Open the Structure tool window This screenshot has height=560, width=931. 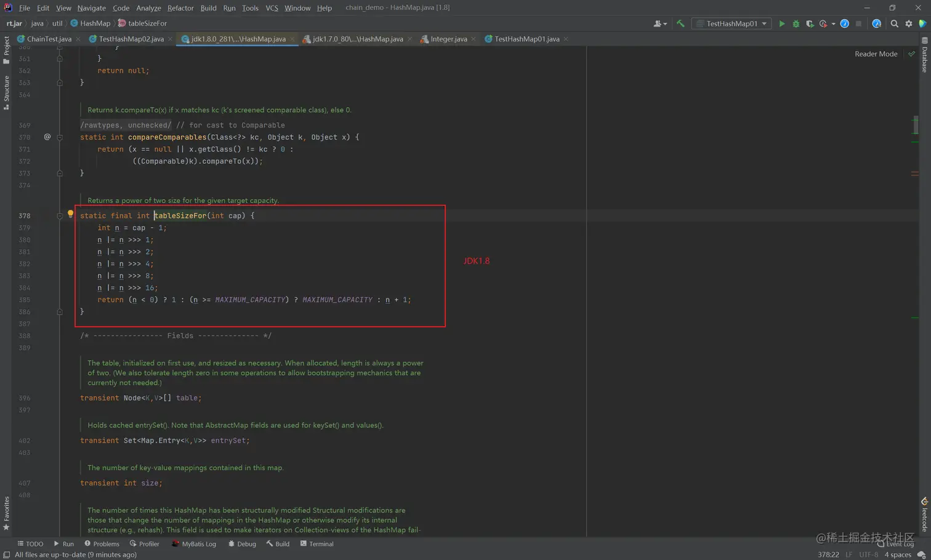pyautogui.click(x=6, y=93)
